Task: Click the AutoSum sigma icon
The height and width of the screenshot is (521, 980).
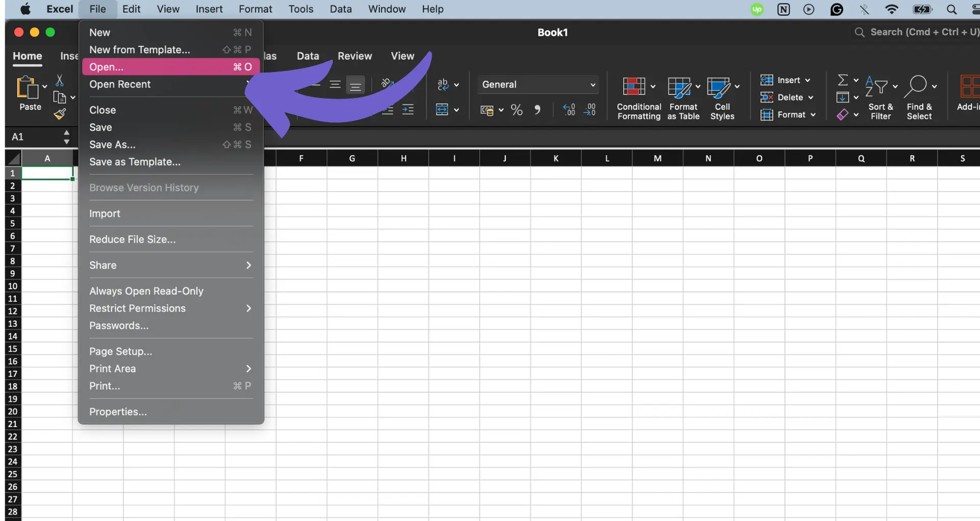Action: pyautogui.click(x=843, y=80)
